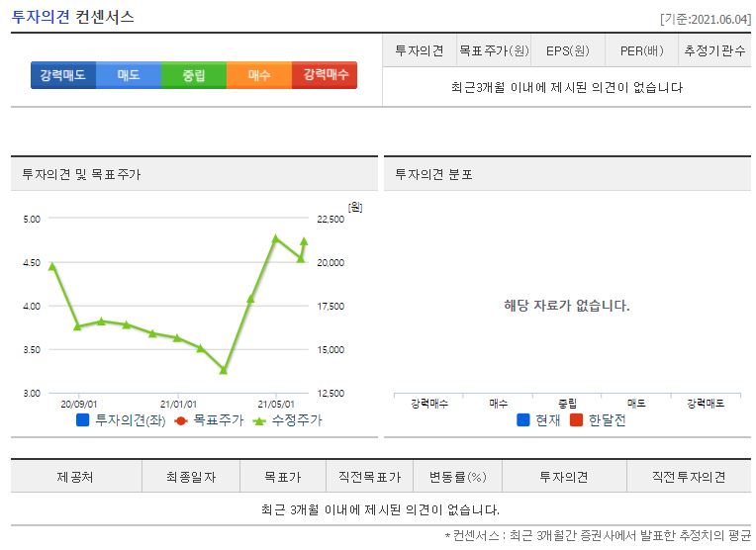The image size is (756, 550).
Task: Click the 20/09/01 x-axis label
Action: [x=78, y=404]
